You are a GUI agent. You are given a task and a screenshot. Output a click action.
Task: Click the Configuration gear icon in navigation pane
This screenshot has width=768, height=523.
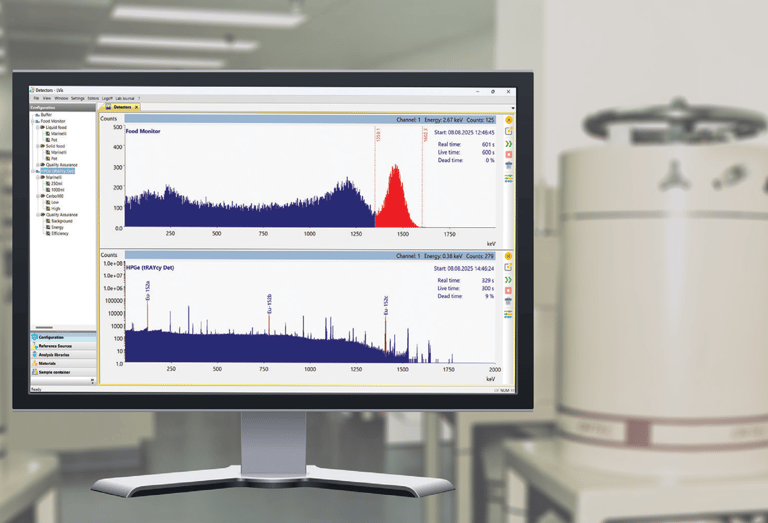35,337
